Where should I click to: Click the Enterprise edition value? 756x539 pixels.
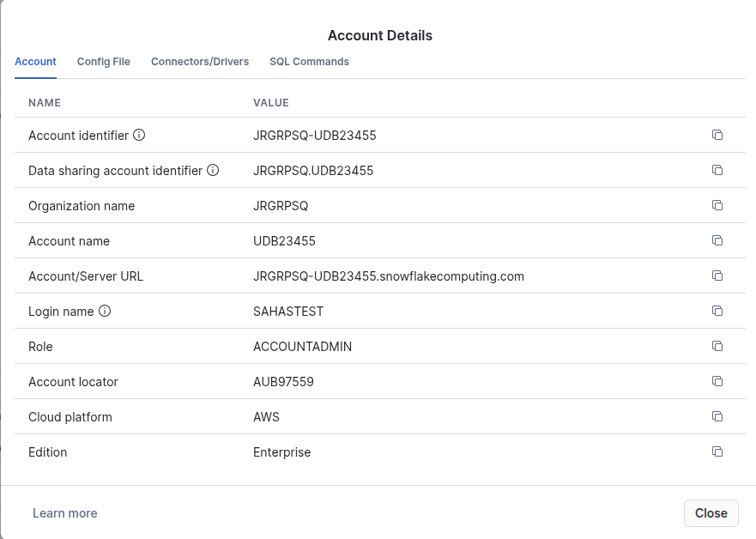(282, 452)
